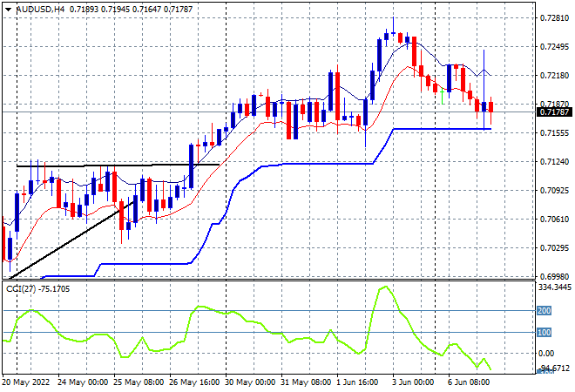Viewport: 575px width, 392px height.
Task: Click the price axis label 0.71555
Action: click(x=554, y=132)
